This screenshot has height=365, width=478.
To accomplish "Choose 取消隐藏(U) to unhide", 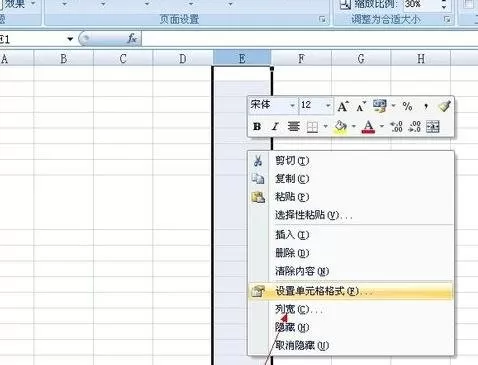I will point(351,346).
